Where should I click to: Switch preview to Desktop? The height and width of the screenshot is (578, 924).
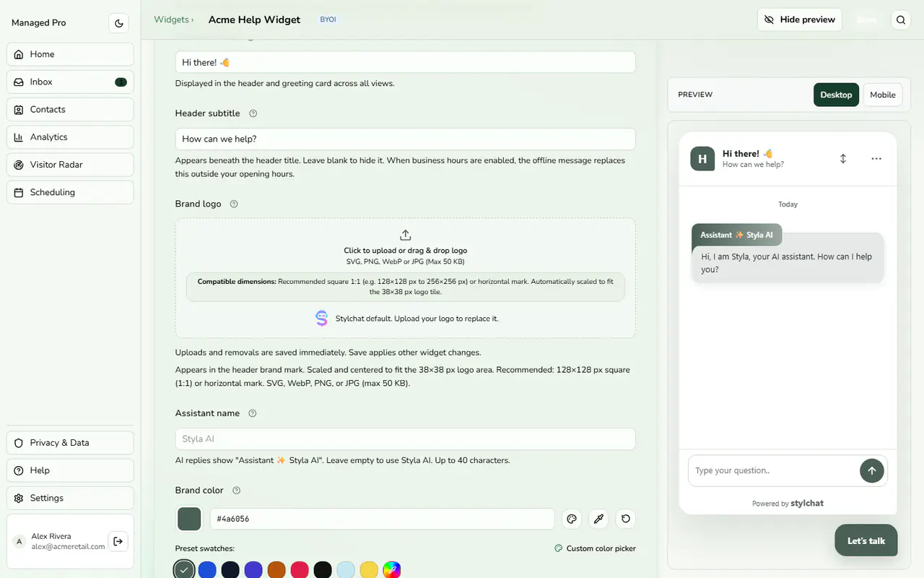tap(836, 95)
